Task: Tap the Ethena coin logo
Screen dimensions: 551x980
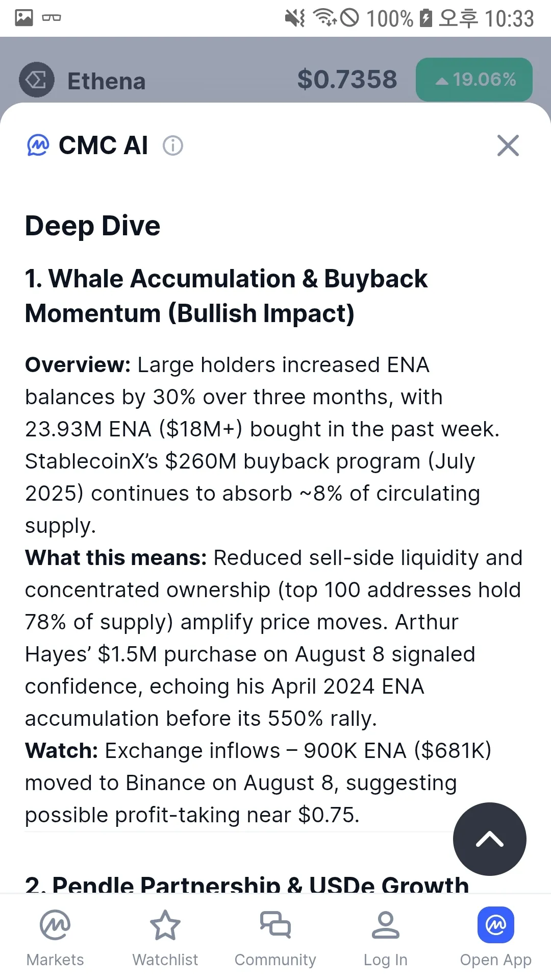Action: point(37,80)
